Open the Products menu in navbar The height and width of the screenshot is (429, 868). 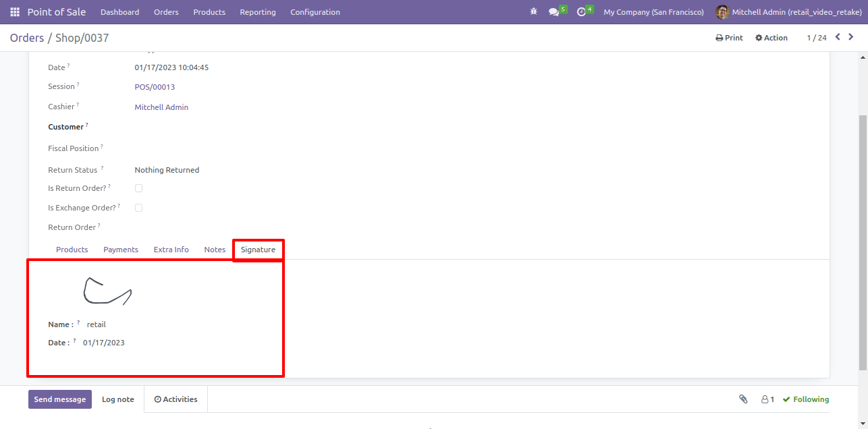point(209,12)
